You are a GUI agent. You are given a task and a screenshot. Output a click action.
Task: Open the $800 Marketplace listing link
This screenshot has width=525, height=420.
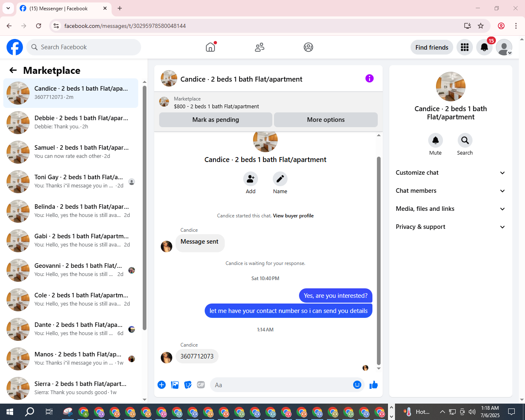[x=216, y=106]
